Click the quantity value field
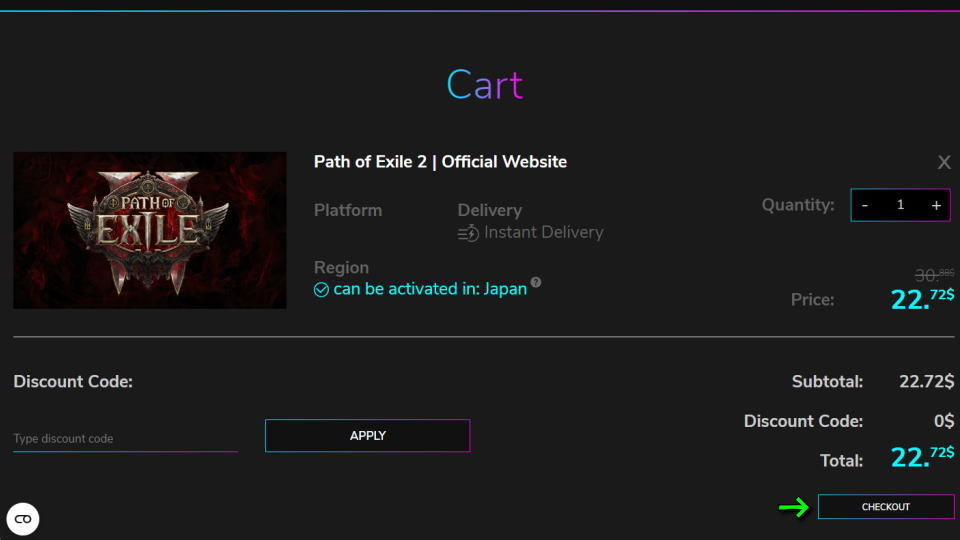The width and height of the screenshot is (960, 540). tap(900, 205)
